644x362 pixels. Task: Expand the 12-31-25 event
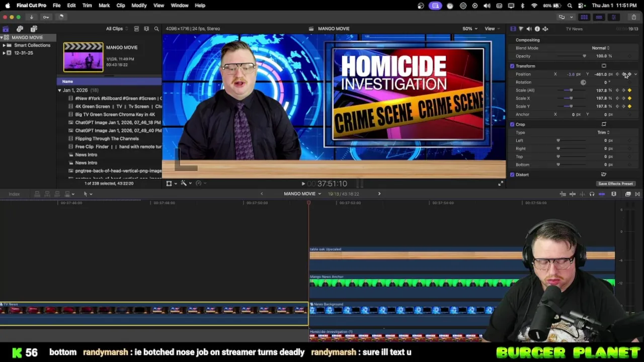tap(4, 53)
